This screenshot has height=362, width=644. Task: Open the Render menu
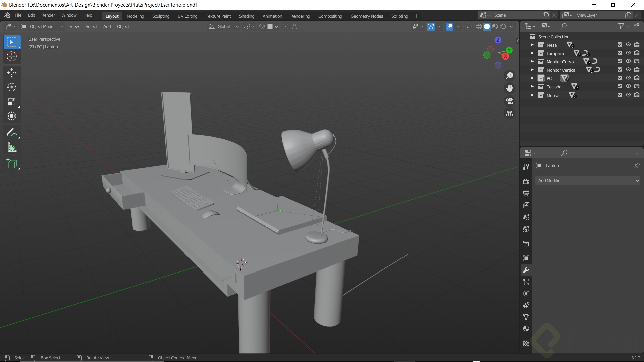[x=48, y=15]
